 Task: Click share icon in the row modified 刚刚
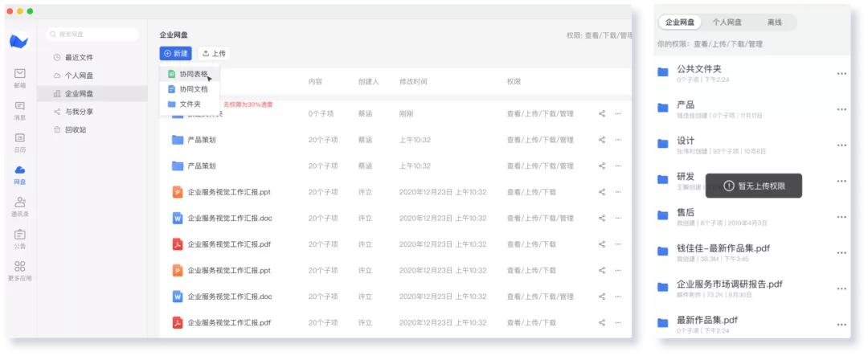coord(602,113)
